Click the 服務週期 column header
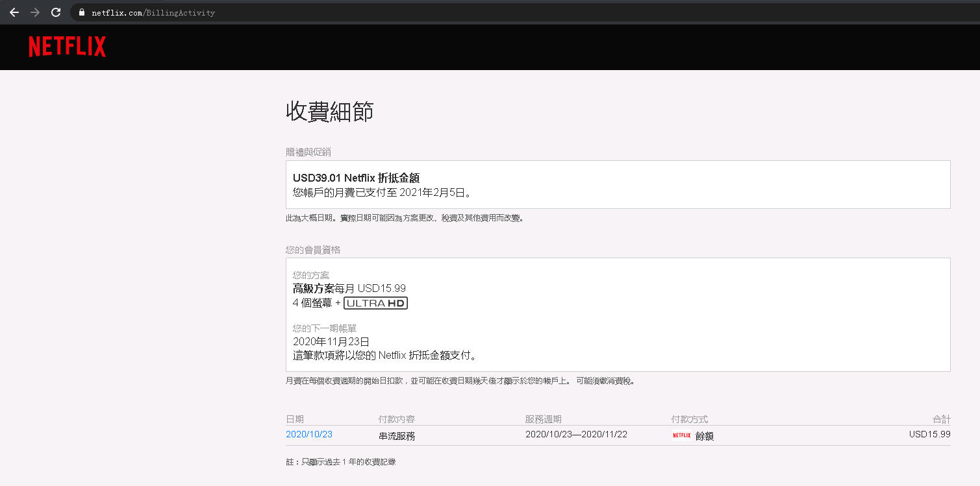The image size is (980, 486). click(x=544, y=419)
